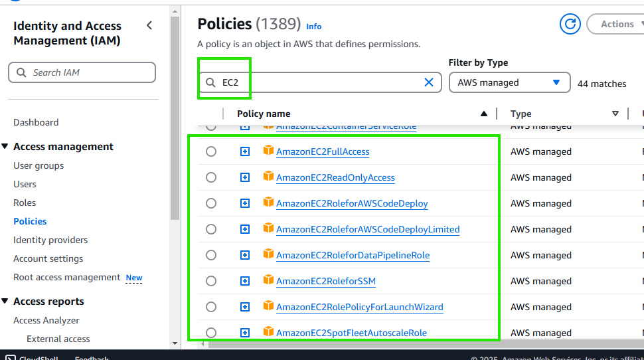Expand the AmazonEC2RoleforAWSCodeDeploy policy details
The image size is (644, 360).
[x=245, y=203]
